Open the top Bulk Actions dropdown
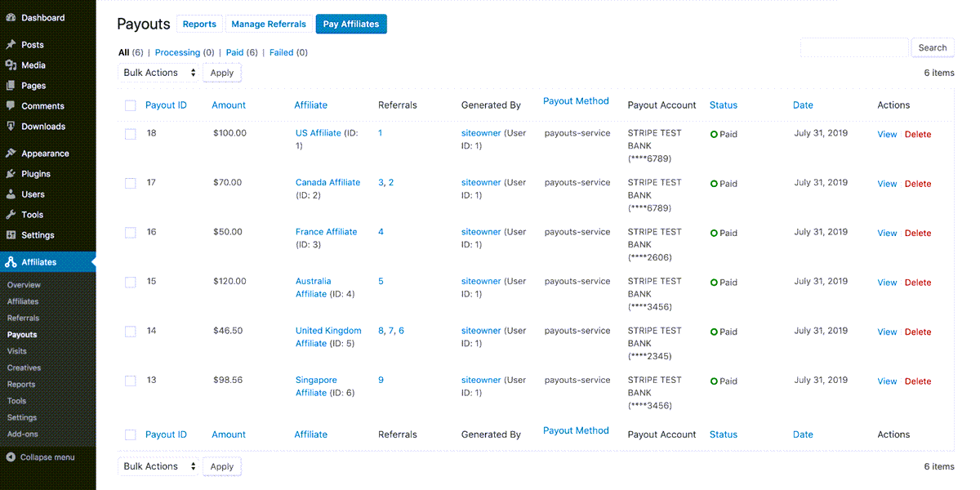 click(x=159, y=73)
